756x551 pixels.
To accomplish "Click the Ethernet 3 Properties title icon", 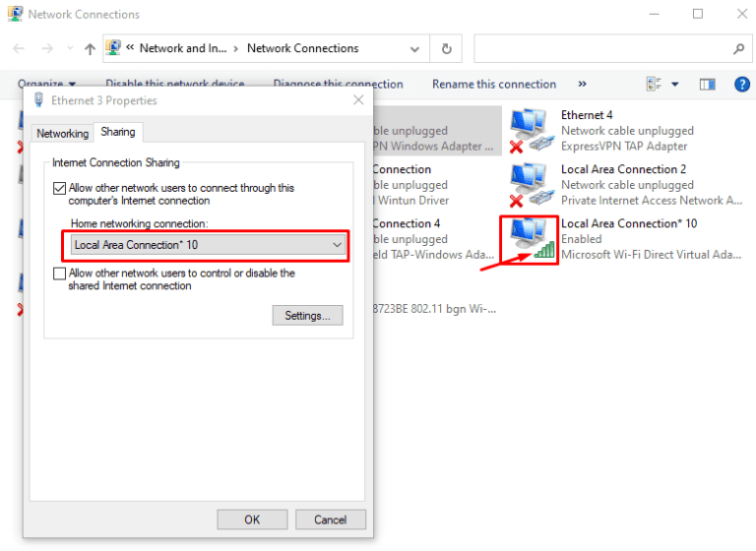I will (39, 99).
